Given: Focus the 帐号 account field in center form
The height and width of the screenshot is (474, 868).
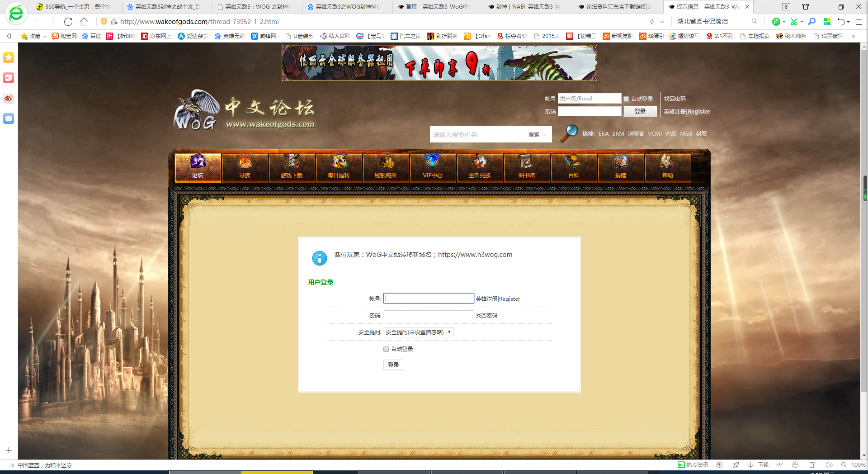Looking at the screenshot, I should (429, 299).
